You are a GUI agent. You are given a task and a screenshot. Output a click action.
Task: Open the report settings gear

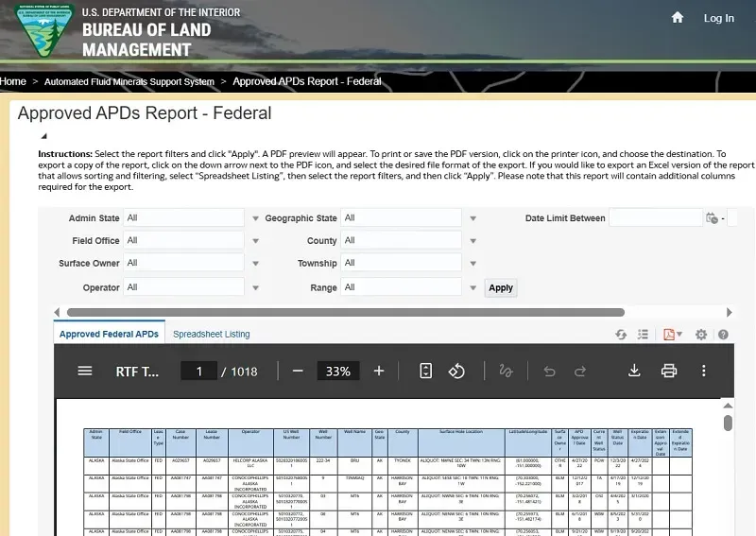tap(701, 335)
